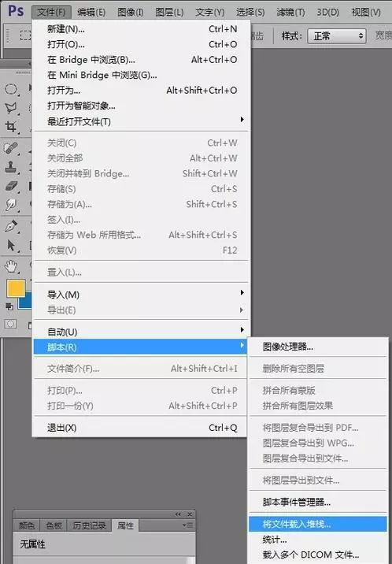Switch to the 色板 tab
392x564 pixels.
54,525
